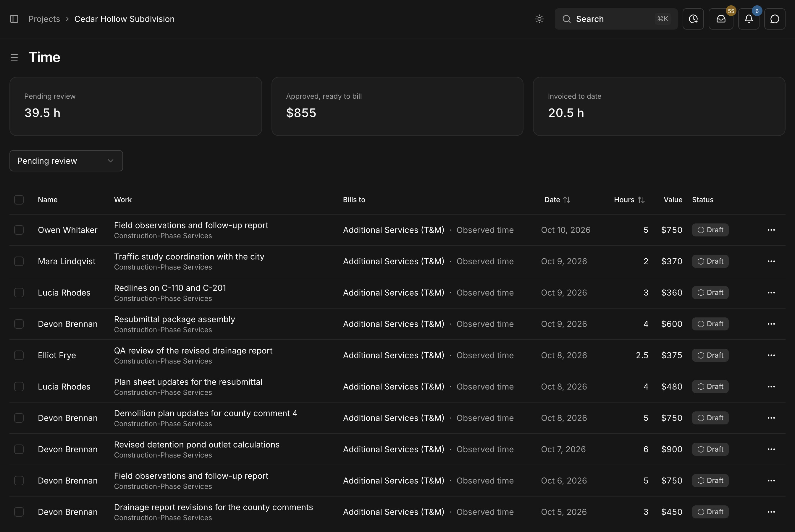Select all rows with header checkbox
This screenshot has height=532, width=795.
[19, 200]
